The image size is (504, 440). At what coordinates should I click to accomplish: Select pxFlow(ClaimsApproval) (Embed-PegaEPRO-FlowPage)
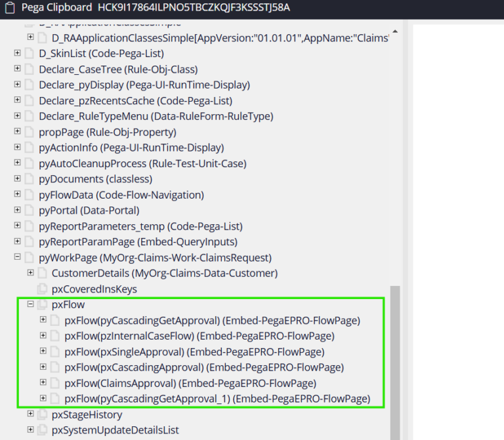click(x=190, y=383)
